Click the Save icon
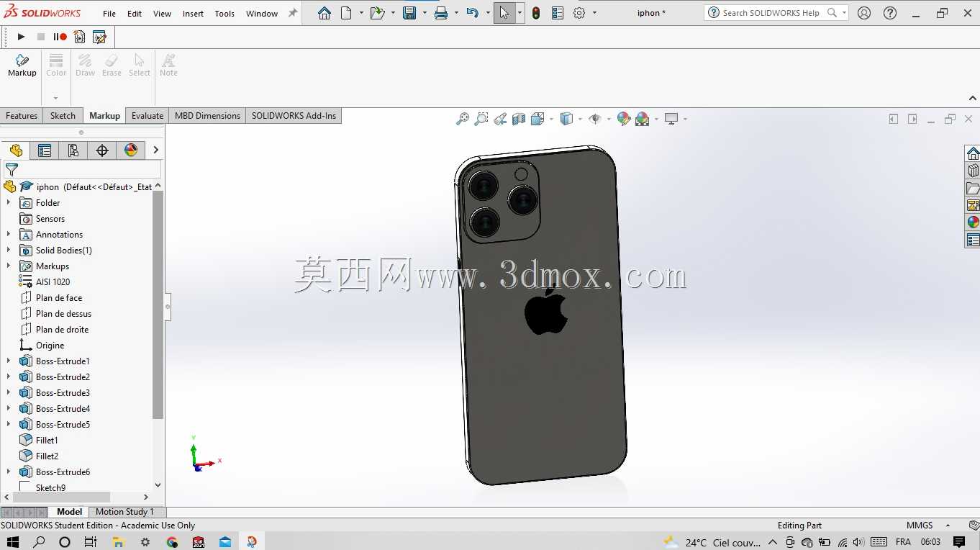This screenshot has width=980, height=550. tap(409, 13)
